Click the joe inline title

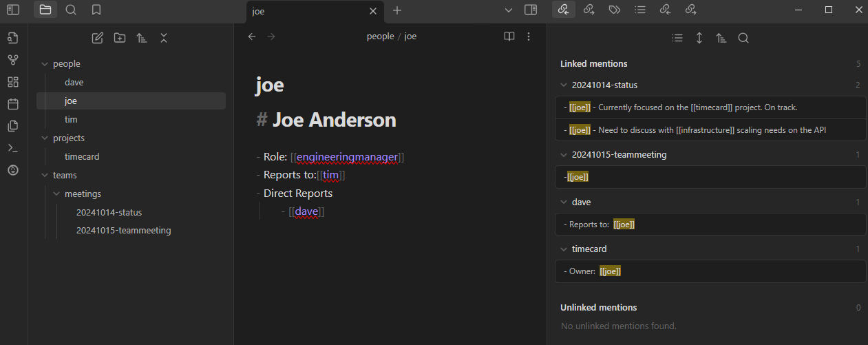tap(269, 85)
